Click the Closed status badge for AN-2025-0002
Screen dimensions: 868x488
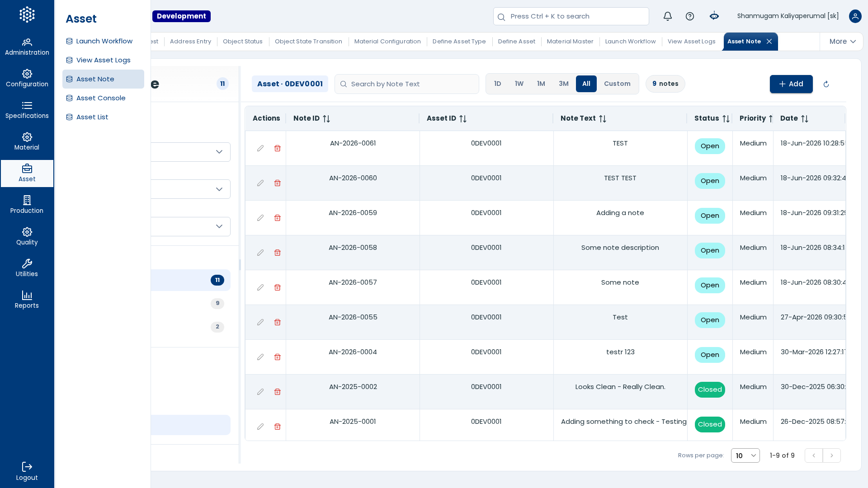[710, 389]
